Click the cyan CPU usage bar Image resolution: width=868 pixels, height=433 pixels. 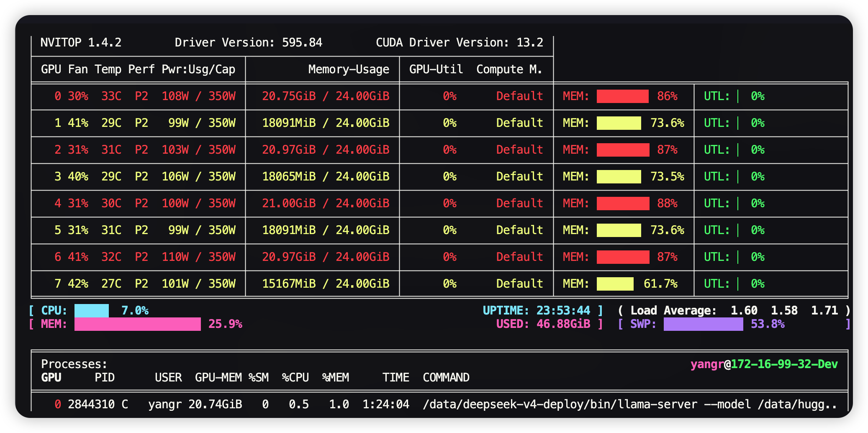click(x=92, y=311)
